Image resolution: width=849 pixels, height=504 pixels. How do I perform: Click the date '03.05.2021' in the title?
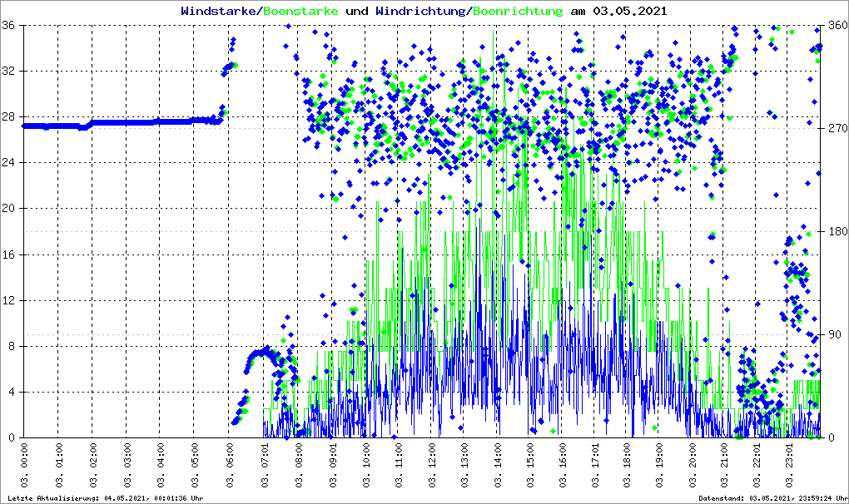630,11
